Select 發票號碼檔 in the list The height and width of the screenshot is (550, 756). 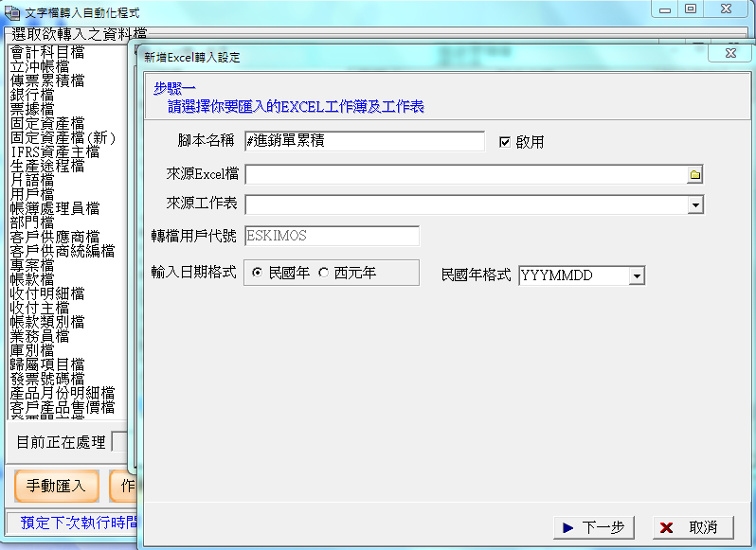coord(46,379)
